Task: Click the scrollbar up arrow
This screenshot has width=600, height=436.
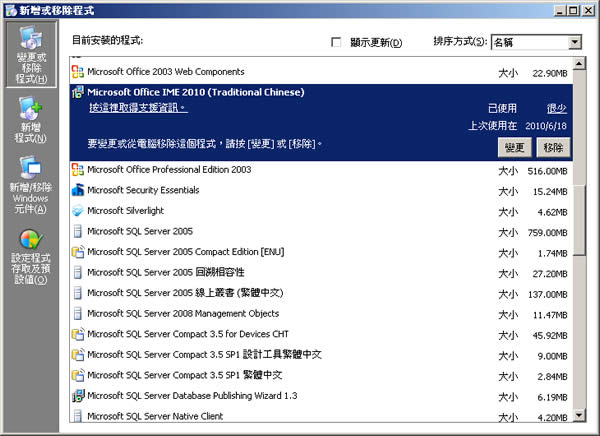Action: click(579, 63)
